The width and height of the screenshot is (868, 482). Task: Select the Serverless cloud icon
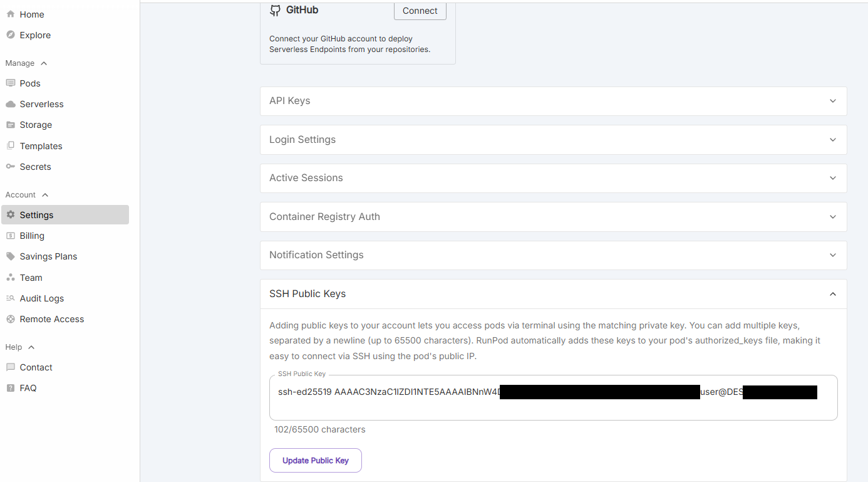11,104
